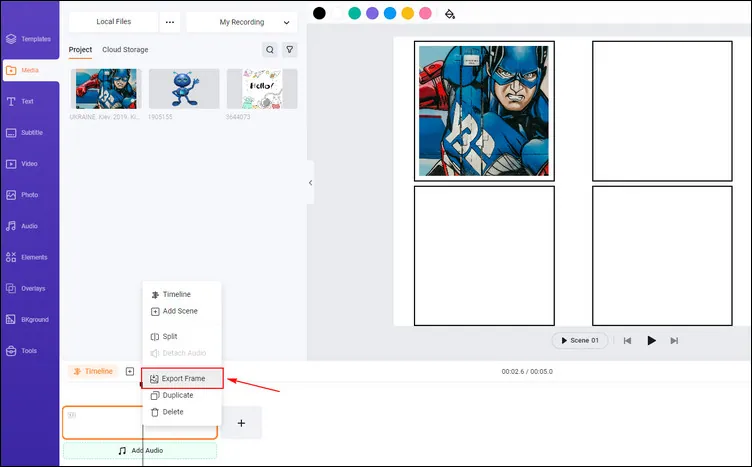Pick the blue color swatch

(390, 13)
